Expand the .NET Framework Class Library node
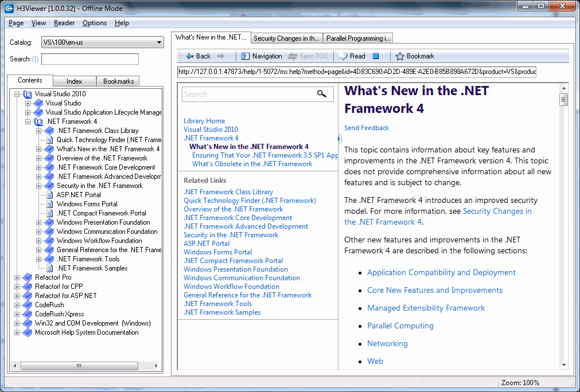 [x=39, y=131]
